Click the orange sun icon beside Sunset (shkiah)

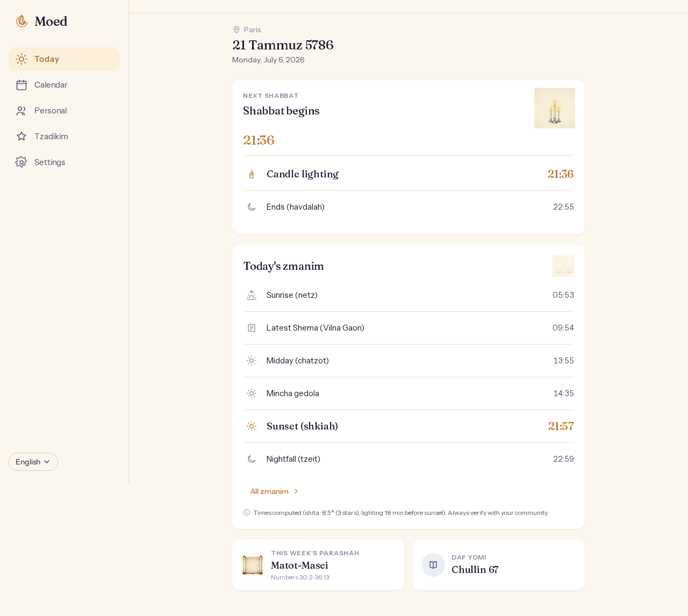(252, 426)
